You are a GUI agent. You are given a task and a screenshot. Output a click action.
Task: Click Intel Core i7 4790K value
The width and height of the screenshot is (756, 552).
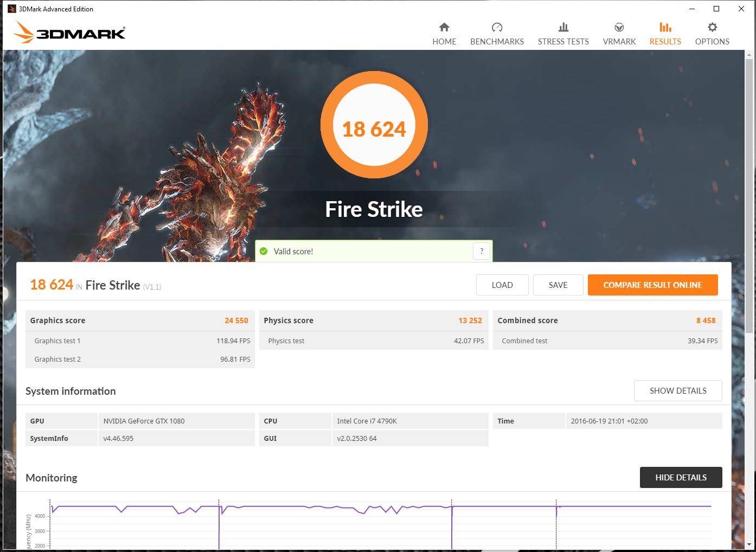coord(367,421)
